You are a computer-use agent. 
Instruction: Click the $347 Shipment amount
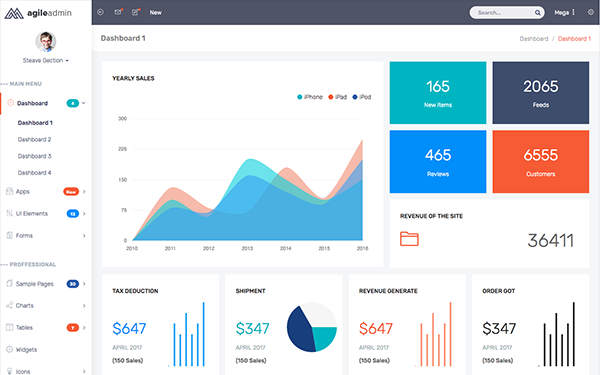pos(252,328)
